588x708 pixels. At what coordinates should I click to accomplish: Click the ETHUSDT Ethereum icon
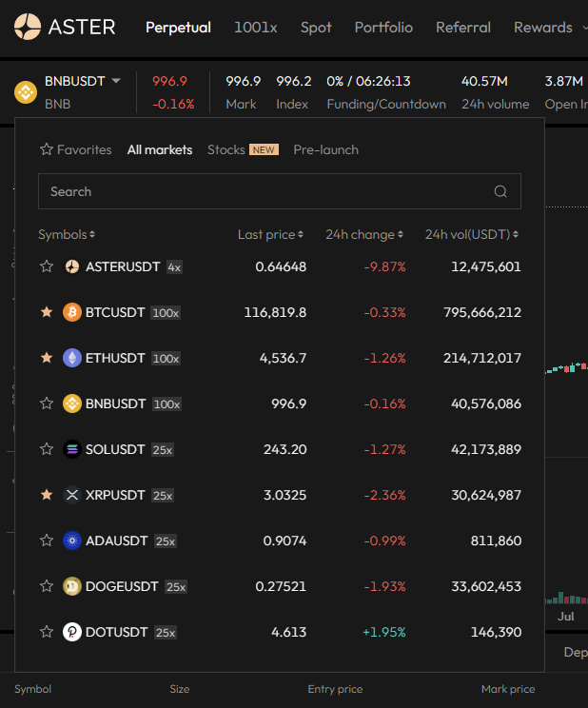click(71, 358)
